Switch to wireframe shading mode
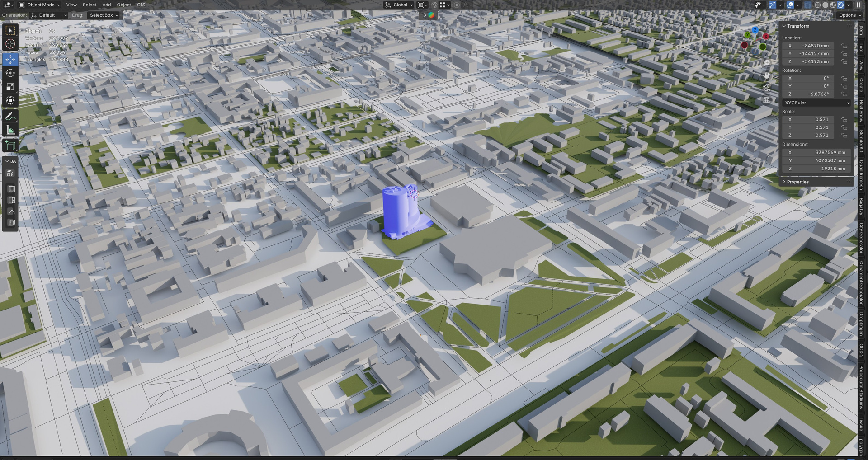Image resolution: width=868 pixels, height=460 pixels. pyautogui.click(x=818, y=5)
